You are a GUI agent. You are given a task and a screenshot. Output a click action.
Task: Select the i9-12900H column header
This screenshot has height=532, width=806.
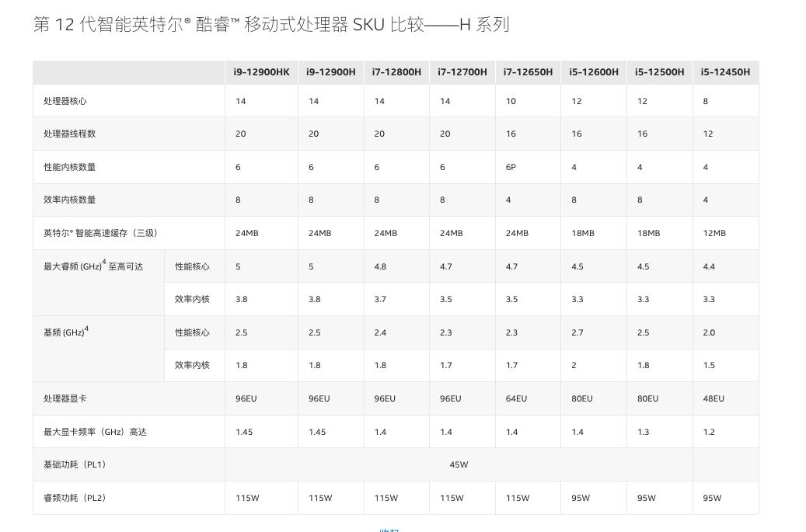click(x=330, y=72)
